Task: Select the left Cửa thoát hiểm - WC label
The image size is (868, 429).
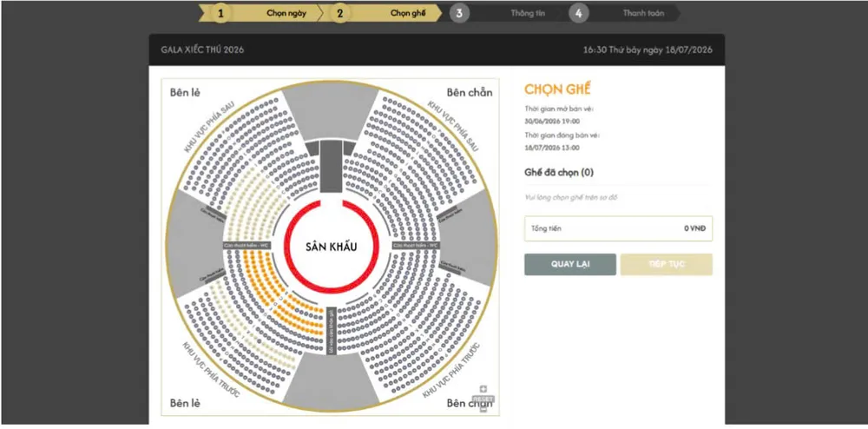Action: [247, 245]
